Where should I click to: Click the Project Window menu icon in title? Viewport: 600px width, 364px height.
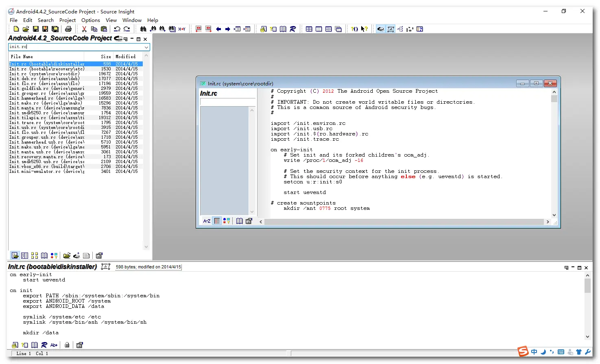pos(118,39)
